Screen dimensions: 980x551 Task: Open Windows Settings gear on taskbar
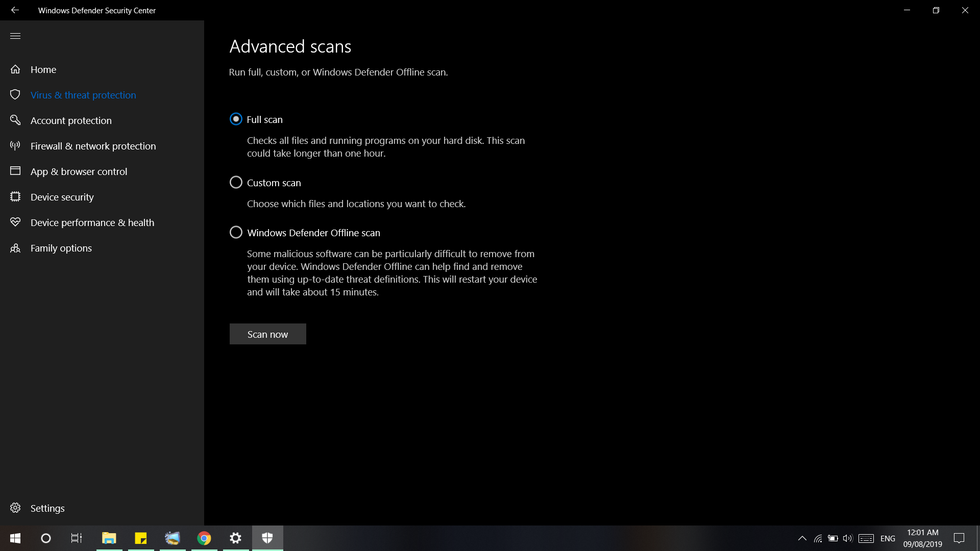pyautogui.click(x=236, y=538)
